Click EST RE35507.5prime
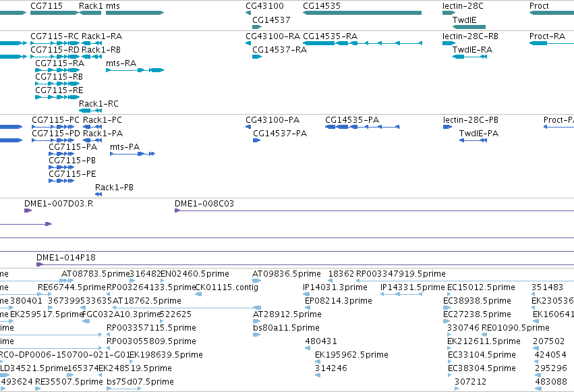574x392 pixels. 69,382
